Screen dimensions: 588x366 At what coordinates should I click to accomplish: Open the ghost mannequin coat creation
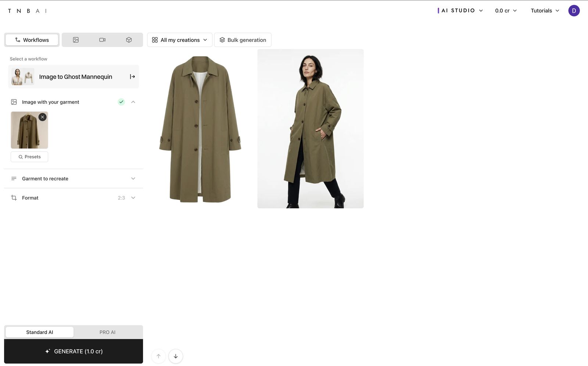click(200, 129)
